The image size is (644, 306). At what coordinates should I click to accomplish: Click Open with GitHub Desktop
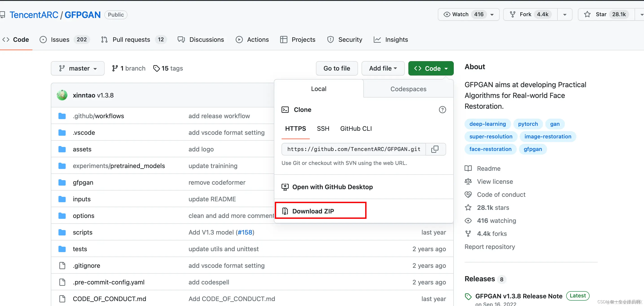pyautogui.click(x=332, y=187)
